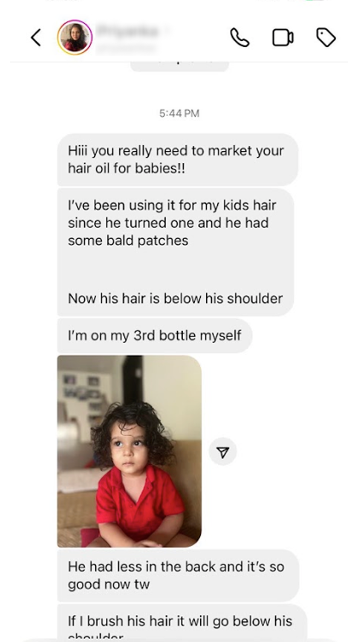
Task: Share the child photo with send icon
Action: coord(223,452)
